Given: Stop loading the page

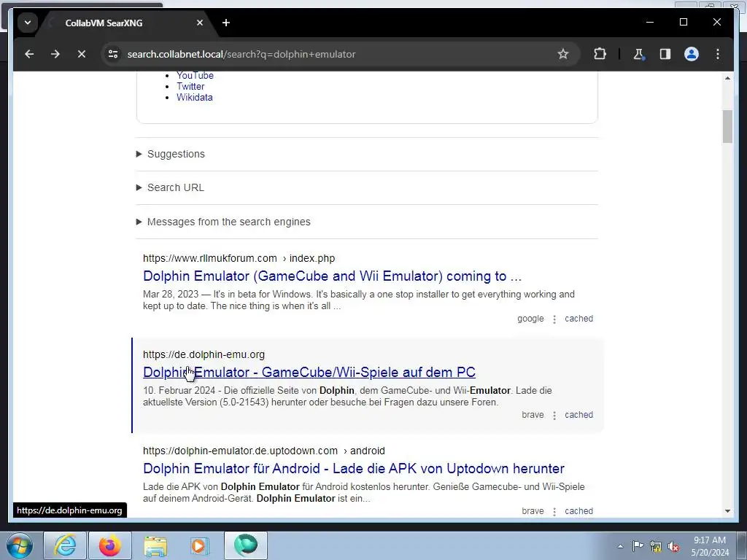Looking at the screenshot, I should point(82,54).
